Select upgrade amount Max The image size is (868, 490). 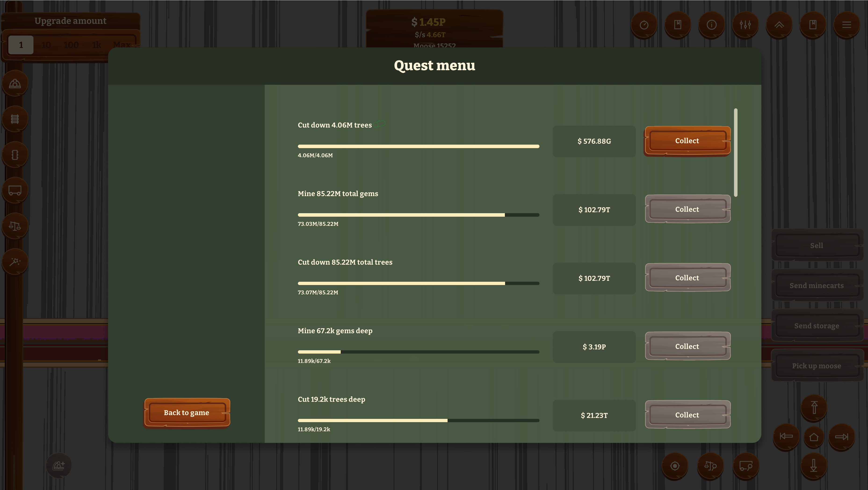point(122,45)
